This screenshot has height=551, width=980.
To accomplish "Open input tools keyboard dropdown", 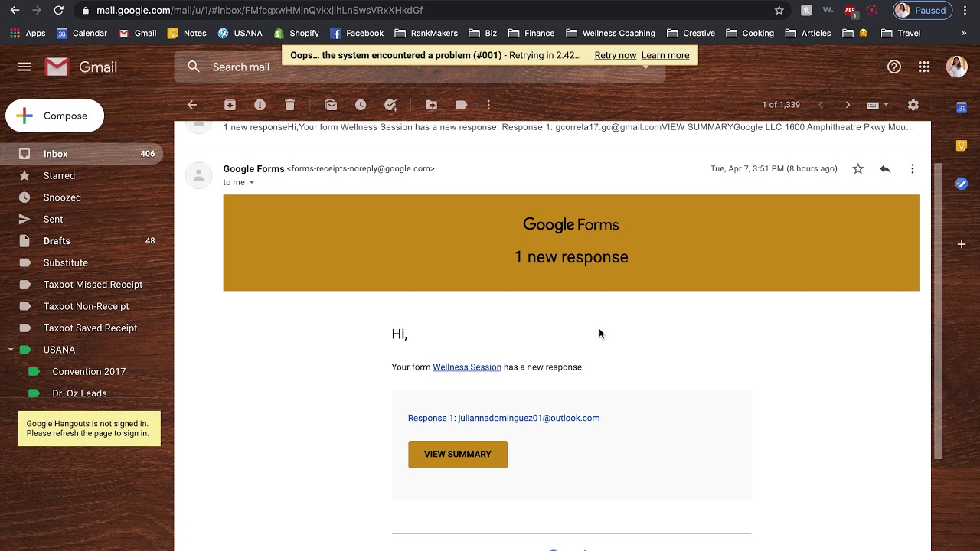I will point(877,105).
